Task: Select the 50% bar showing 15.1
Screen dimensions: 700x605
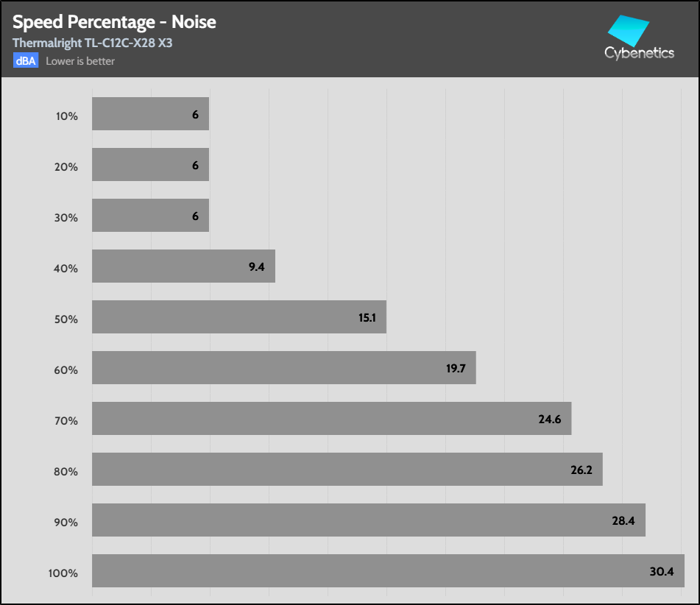Action: click(238, 317)
